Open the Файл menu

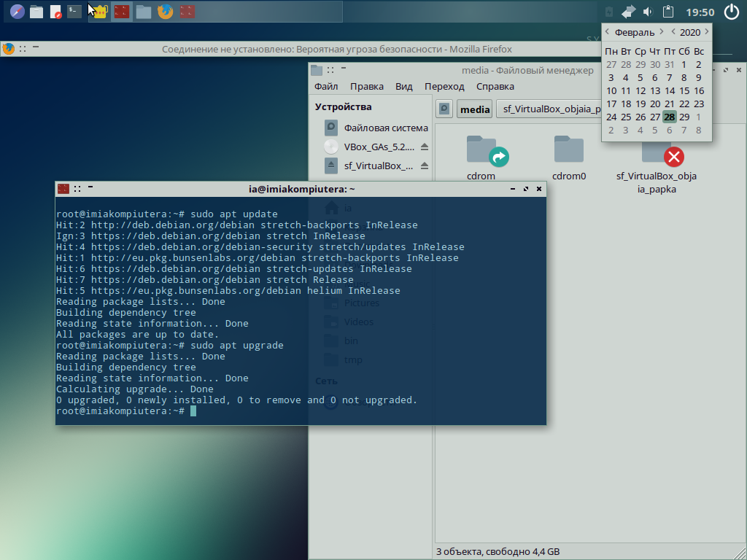click(326, 86)
